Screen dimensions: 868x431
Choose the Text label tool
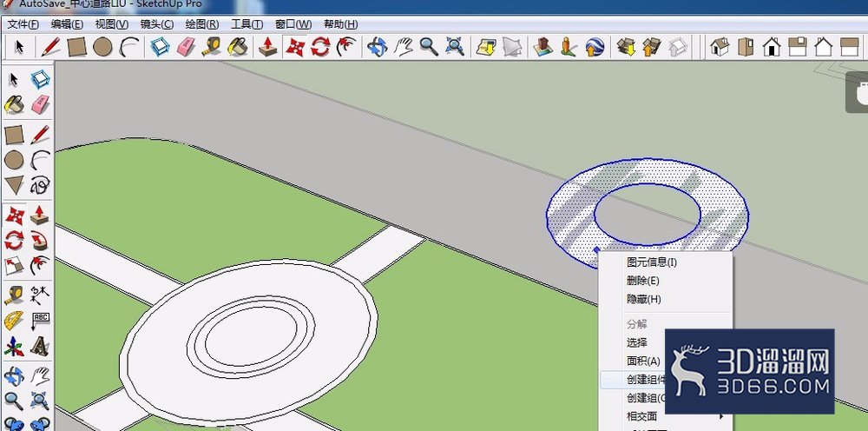(40, 320)
